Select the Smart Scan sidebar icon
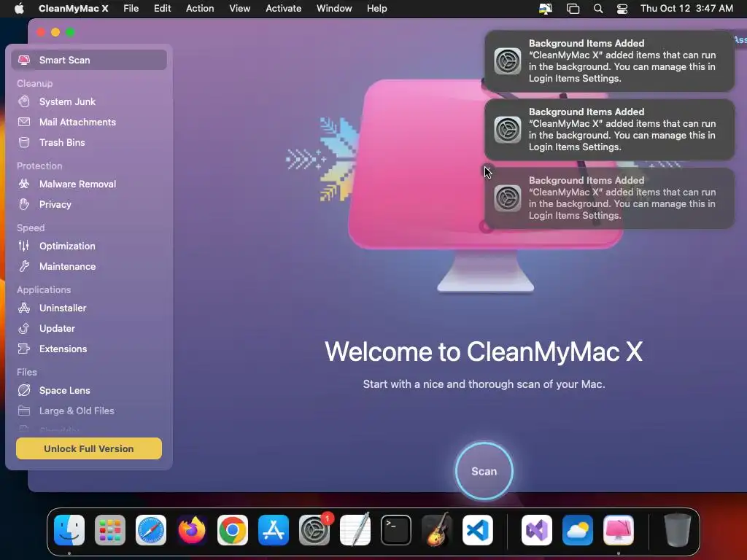Viewport: 747px width, 560px height. 24,60
